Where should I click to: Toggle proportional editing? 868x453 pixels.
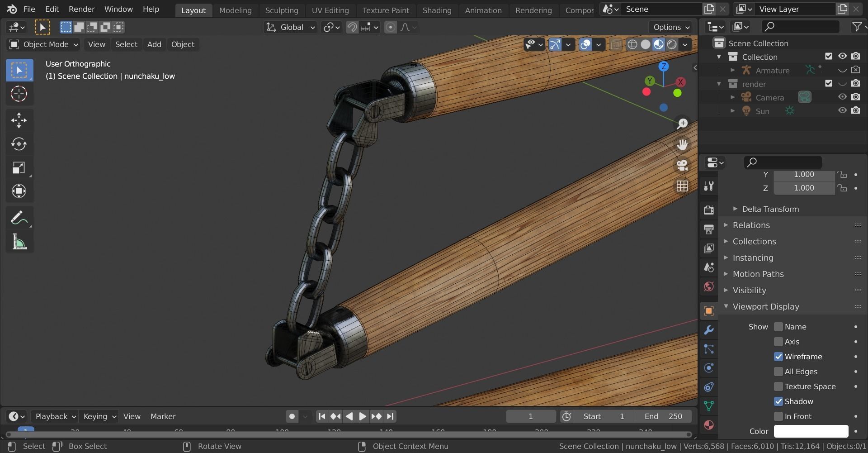coord(391,27)
